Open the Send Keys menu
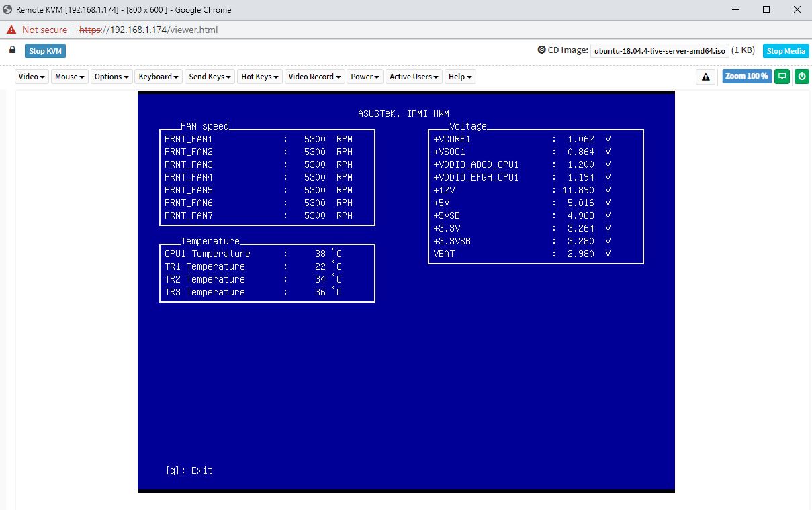The image size is (812, 510). tap(210, 76)
